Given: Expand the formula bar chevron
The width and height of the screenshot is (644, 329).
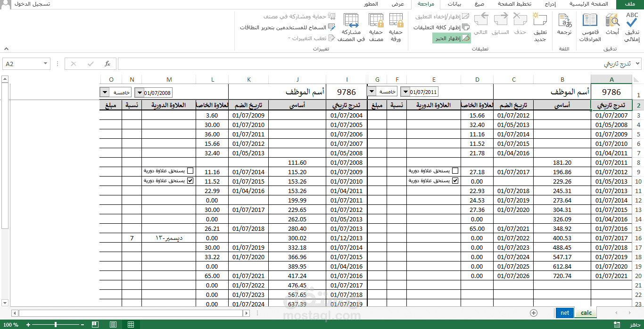Looking at the screenshot, I should [638, 64].
